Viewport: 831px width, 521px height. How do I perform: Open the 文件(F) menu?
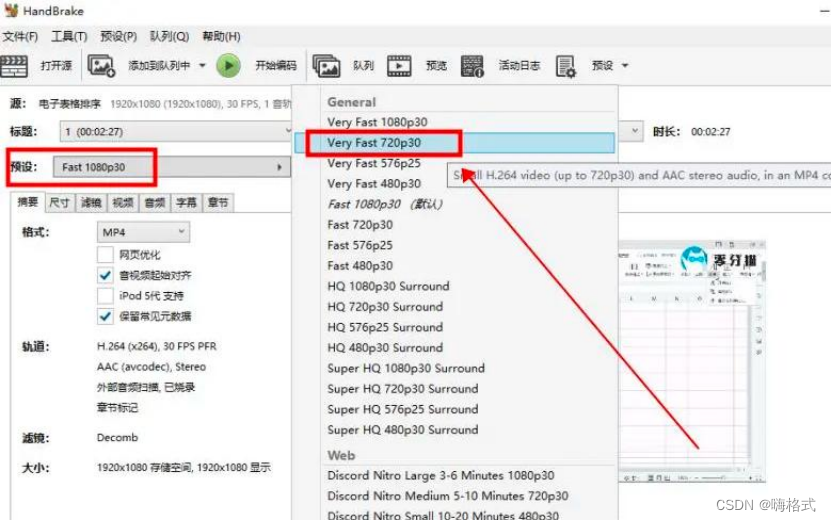click(x=20, y=37)
